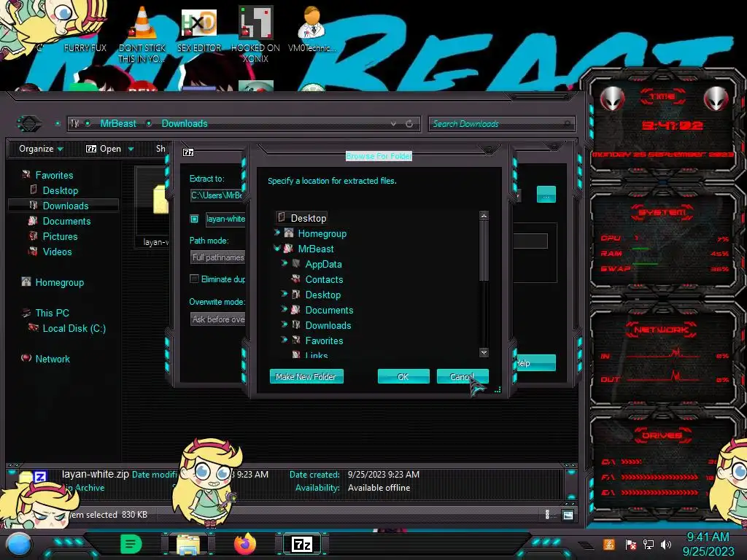Open the DONT STICK THIS IN YO... HxD shortcut

[198, 23]
